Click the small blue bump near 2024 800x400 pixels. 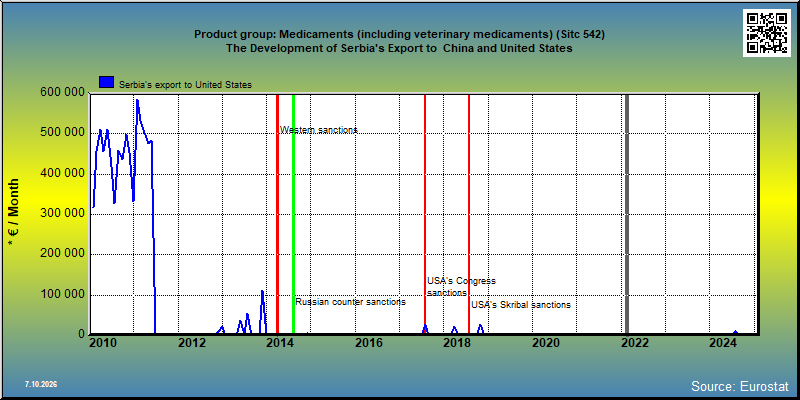point(735,332)
